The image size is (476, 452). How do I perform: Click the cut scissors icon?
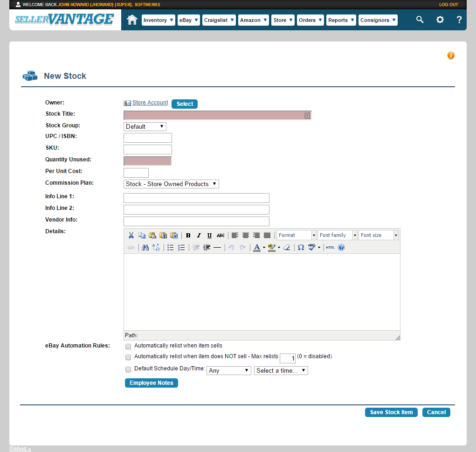click(131, 236)
